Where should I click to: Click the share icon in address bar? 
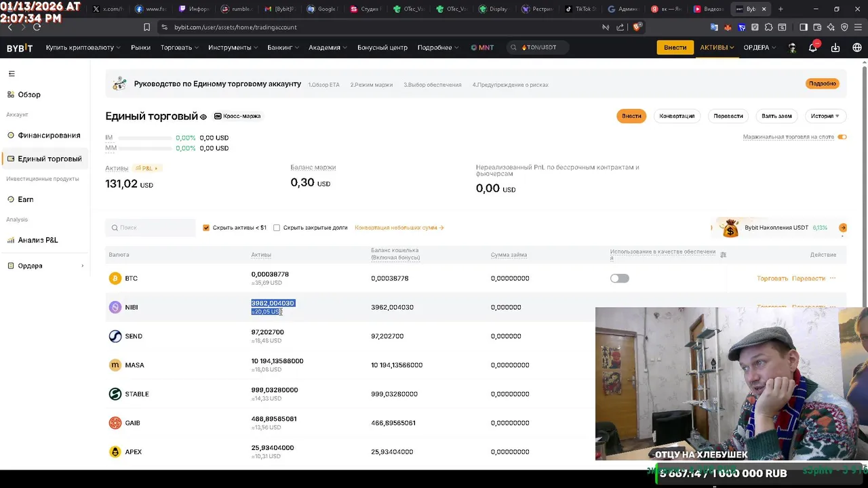[x=620, y=27]
